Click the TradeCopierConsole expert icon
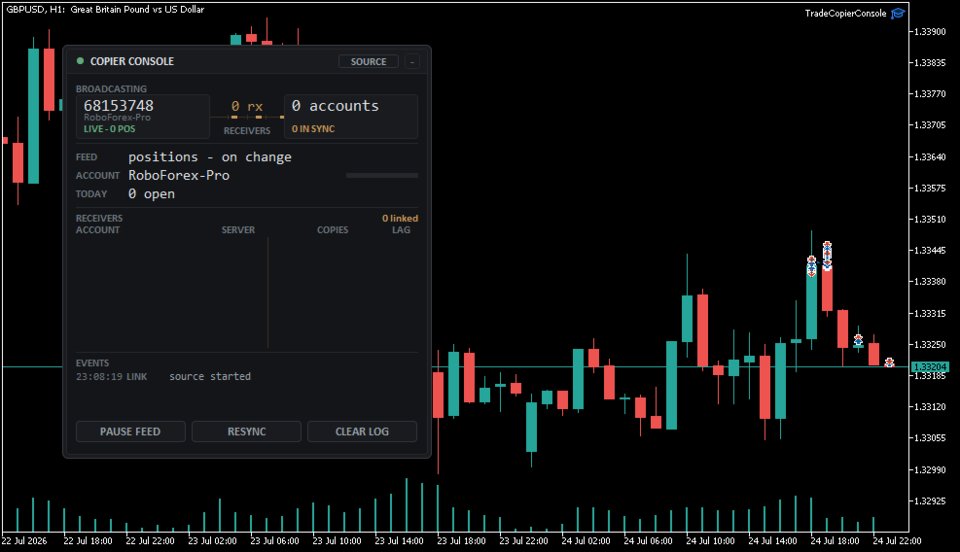This screenshot has width=960, height=552. pos(898,13)
